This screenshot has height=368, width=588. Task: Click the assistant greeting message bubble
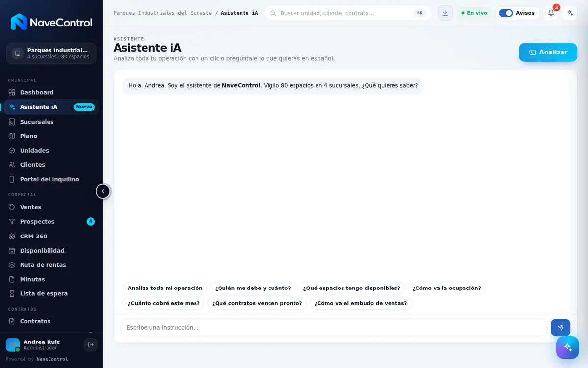point(273,85)
